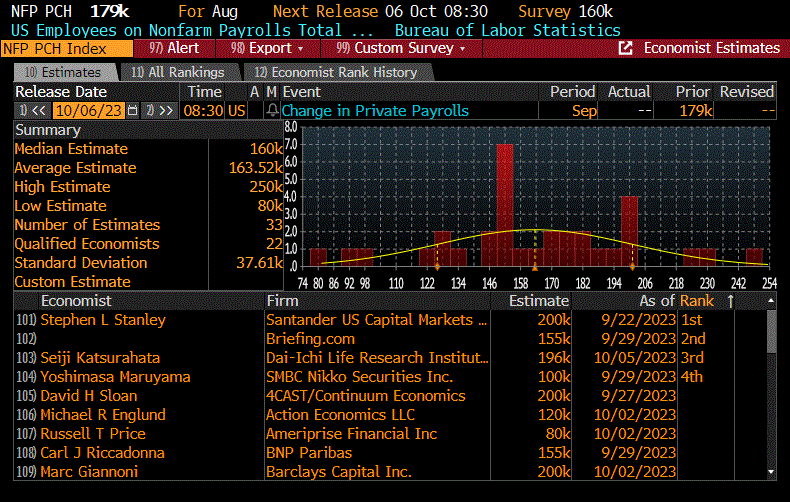
Task: Click the histogram bar near 200
Action: [x=629, y=231]
